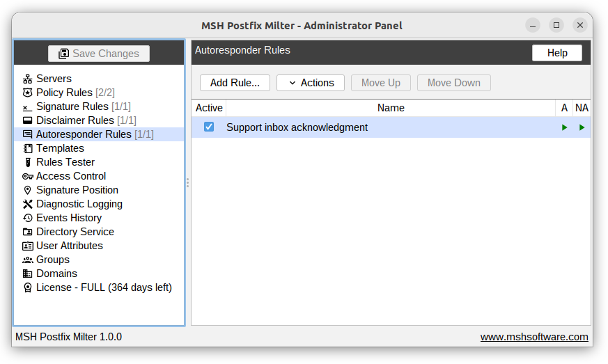Click the Move Down button
The image size is (608, 364).
coord(454,83)
